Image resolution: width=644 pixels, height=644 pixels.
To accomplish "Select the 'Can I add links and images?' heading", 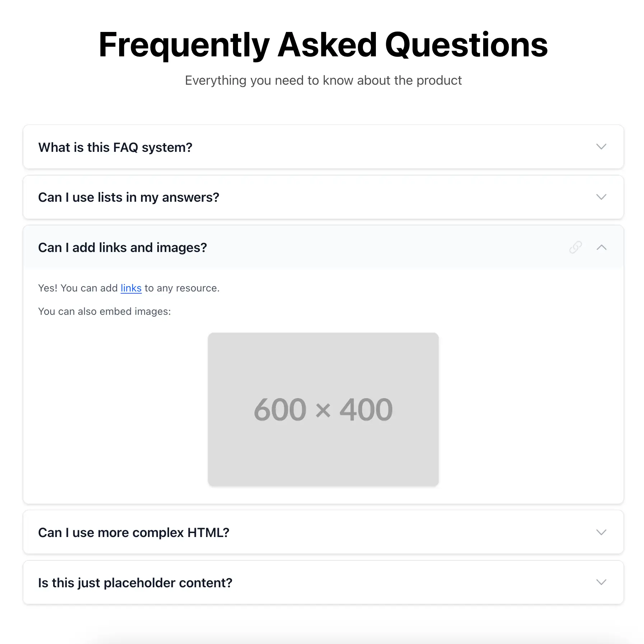I will (x=122, y=248).
